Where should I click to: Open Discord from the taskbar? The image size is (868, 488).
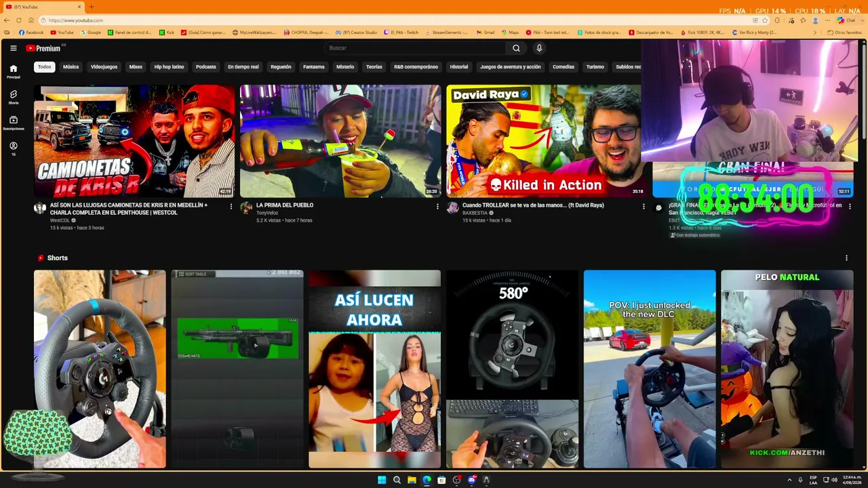471,480
